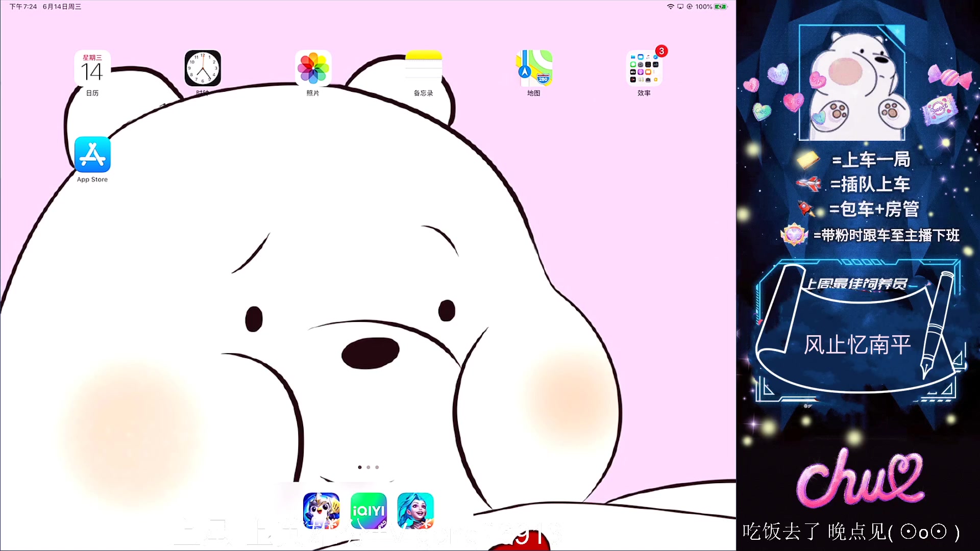Launch the Photos app
The width and height of the screenshot is (980, 551).
[313, 68]
